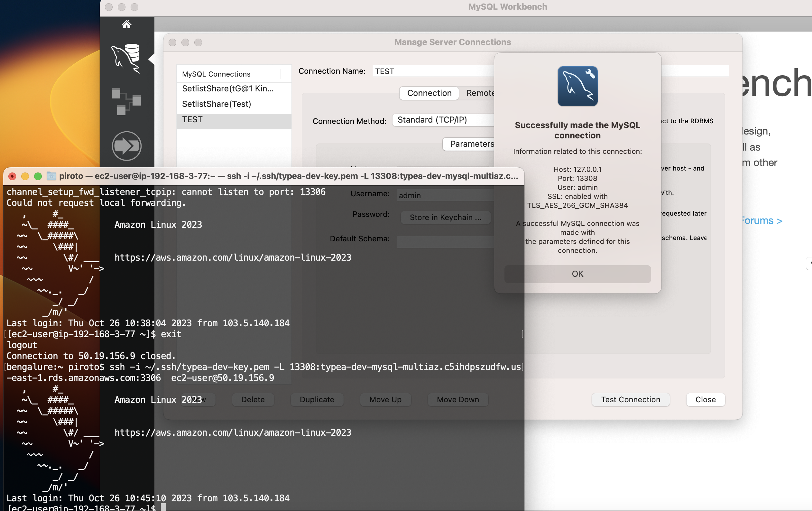Close the terminal window with red button
Image resolution: width=812 pixels, height=511 pixels.
(12, 176)
